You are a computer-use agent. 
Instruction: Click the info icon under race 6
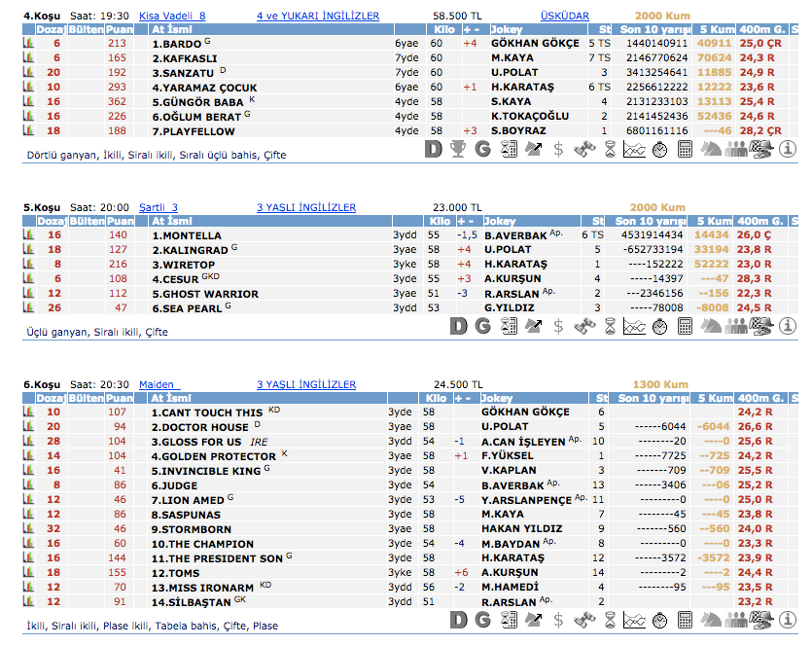(788, 619)
